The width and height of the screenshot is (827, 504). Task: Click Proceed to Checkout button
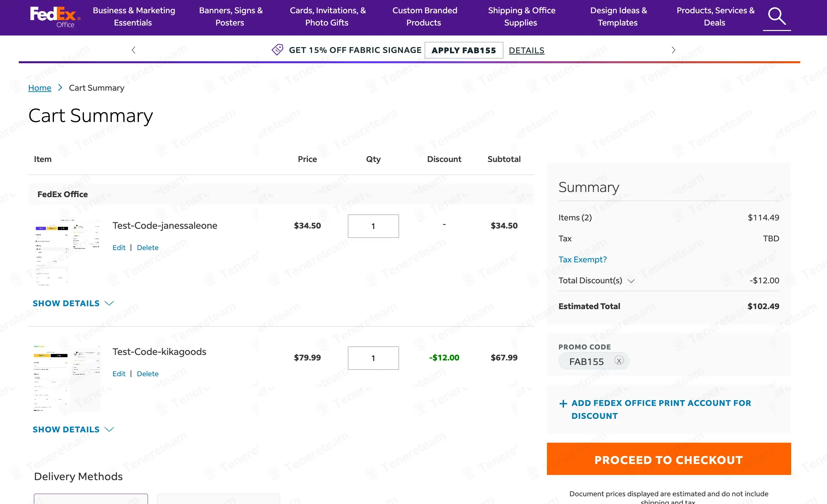click(668, 459)
